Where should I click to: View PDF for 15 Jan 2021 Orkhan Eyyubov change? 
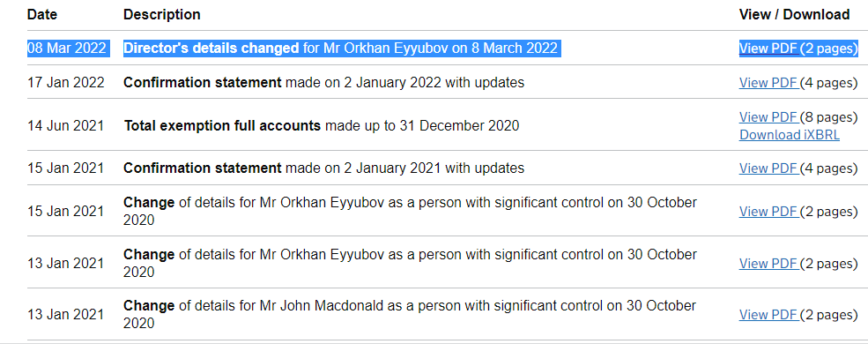[x=769, y=212]
